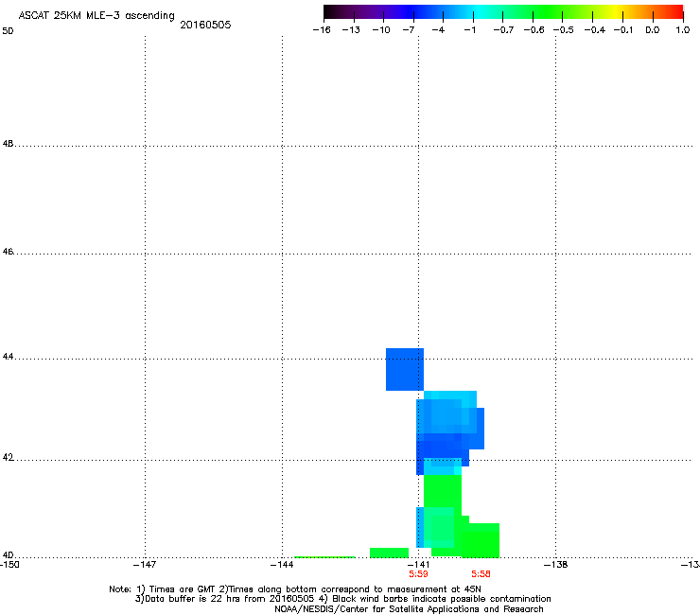Click the -10 colorbar tick label
This screenshot has height=615, width=700.
tap(381, 30)
